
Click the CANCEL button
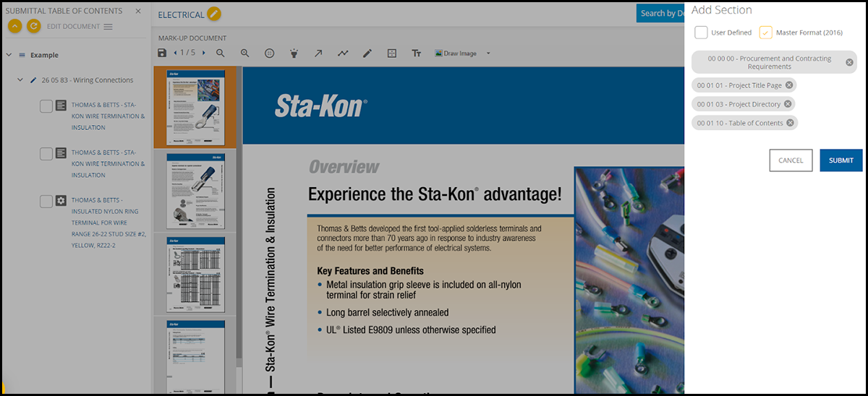tap(791, 160)
